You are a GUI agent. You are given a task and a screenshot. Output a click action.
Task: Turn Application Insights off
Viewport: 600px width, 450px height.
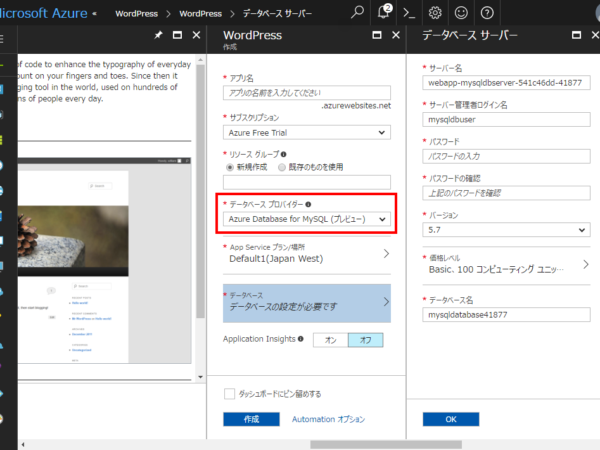(365, 340)
